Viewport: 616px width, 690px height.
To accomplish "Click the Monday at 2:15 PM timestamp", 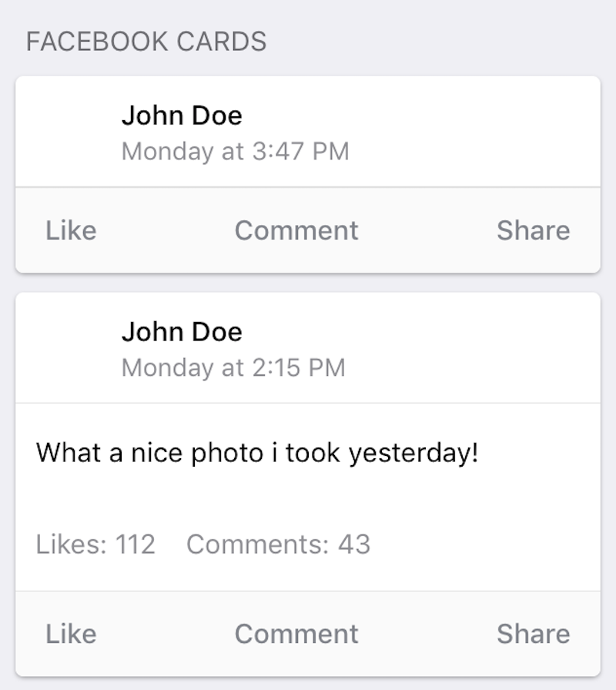I will click(233, 367).
